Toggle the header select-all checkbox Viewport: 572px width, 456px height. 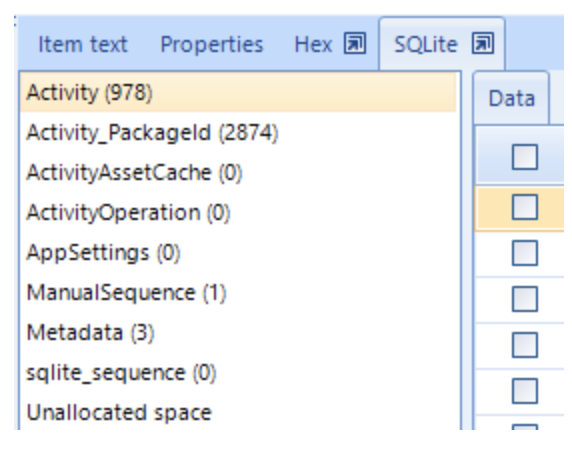click(x=525, y=157)
